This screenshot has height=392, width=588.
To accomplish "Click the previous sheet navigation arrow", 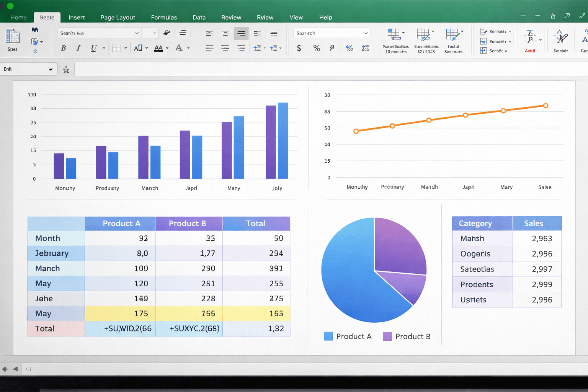I will [15, 369].
